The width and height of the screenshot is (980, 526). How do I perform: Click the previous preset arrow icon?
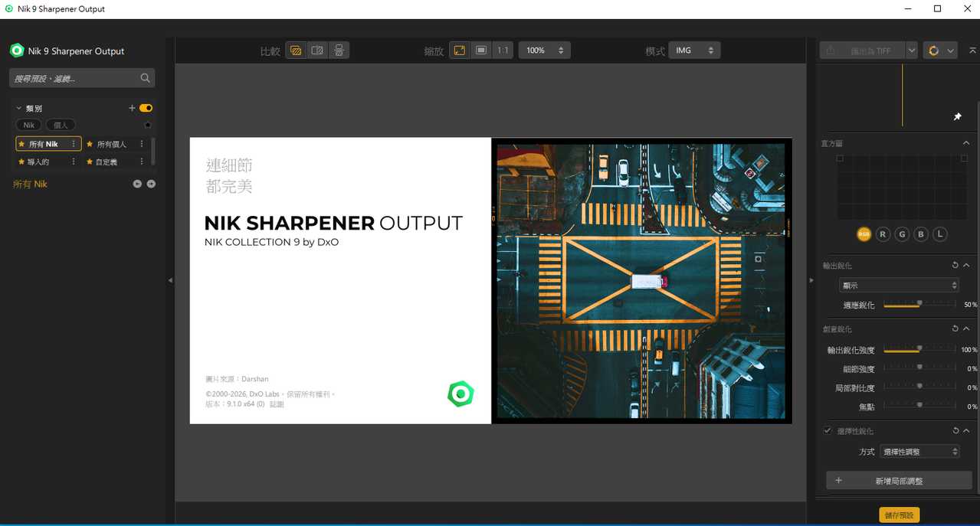point(137,184)
